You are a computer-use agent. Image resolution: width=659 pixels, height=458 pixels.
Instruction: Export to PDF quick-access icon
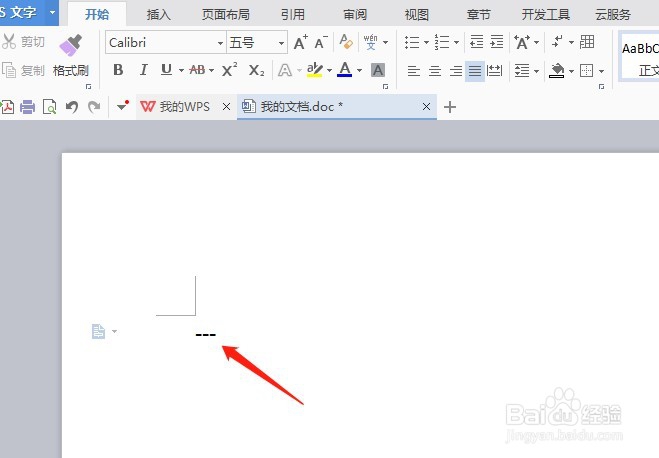[7, 107]
